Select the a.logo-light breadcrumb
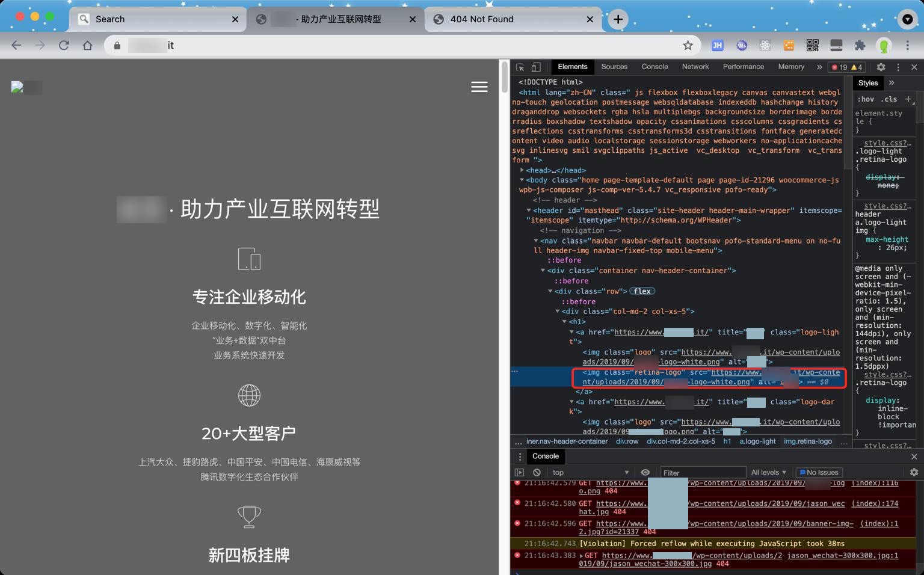Viewport: 924px width, 575px height. coord(757,441)
